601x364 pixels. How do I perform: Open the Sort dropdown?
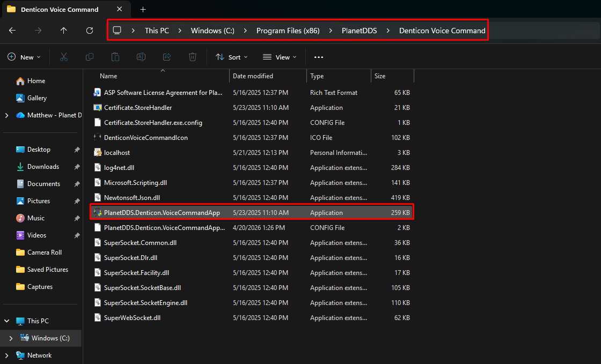pos(231,57)
